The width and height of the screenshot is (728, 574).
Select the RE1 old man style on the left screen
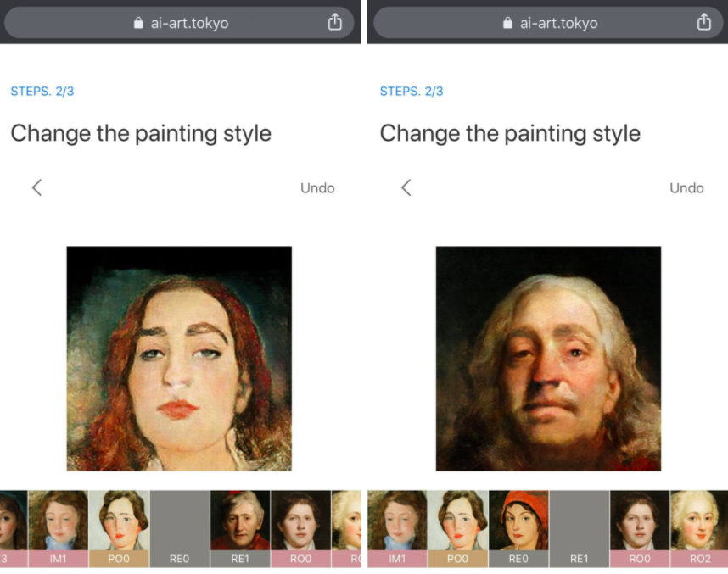(240, 529)
